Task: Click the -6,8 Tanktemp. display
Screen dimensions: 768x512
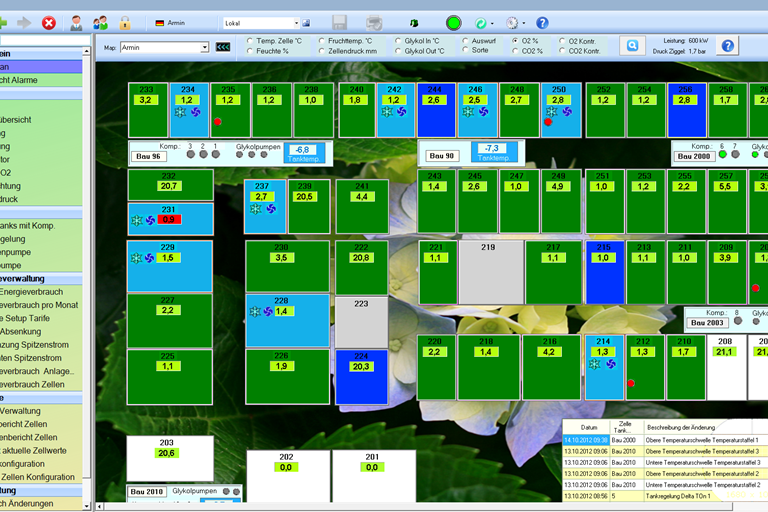Action: [x=303, y=153]
